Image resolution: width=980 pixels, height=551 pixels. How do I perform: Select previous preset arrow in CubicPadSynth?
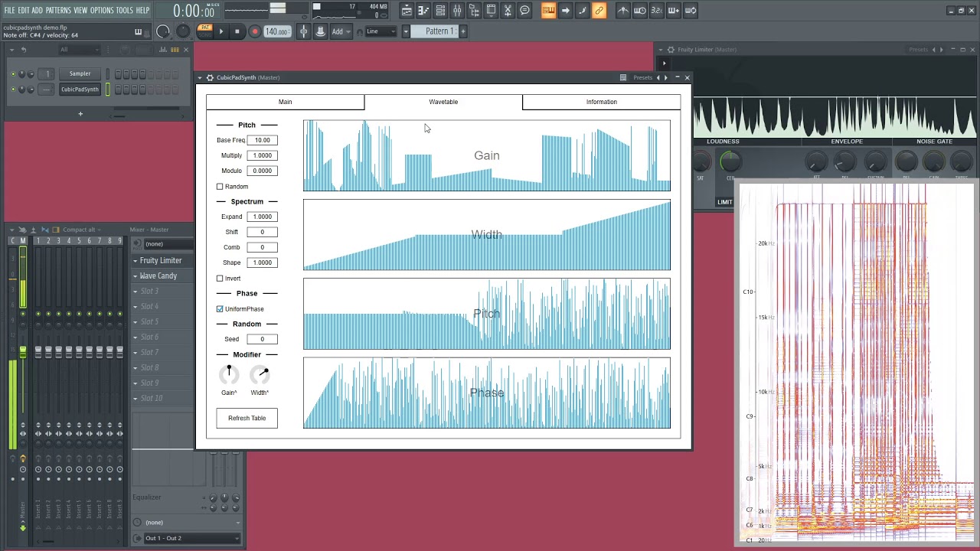click(658, 77)
